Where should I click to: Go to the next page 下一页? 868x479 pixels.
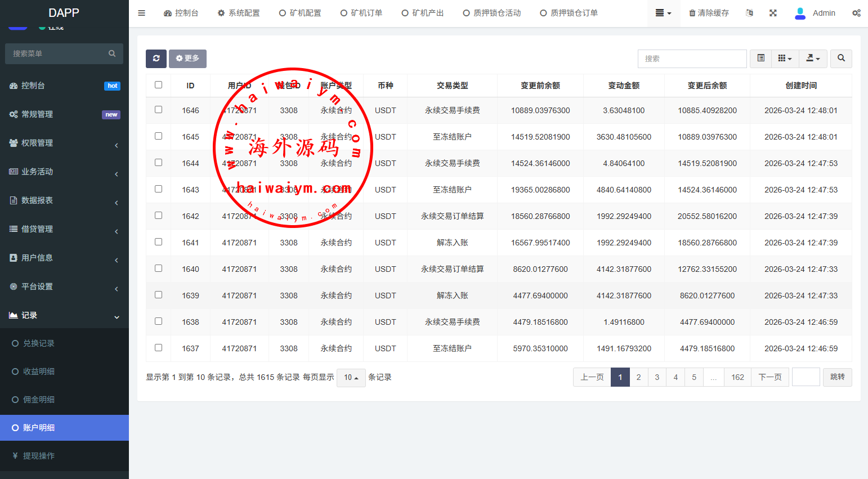[x=769, y=377]
